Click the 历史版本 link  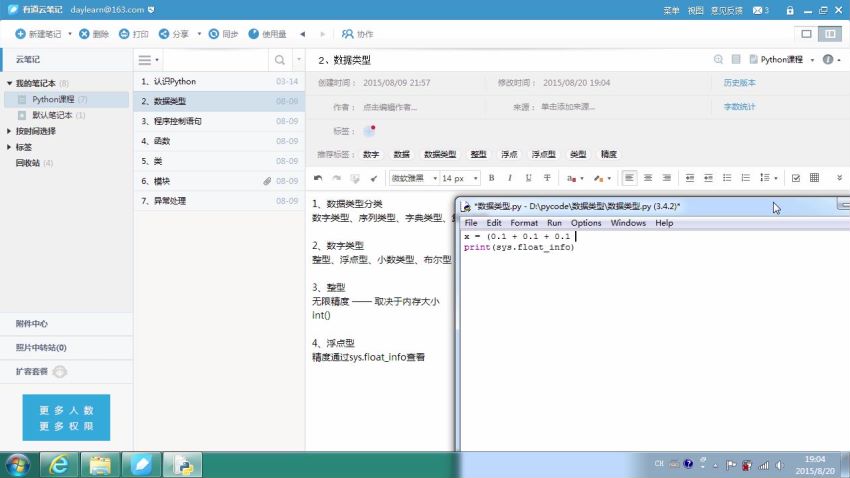click(x=739, y=82)
